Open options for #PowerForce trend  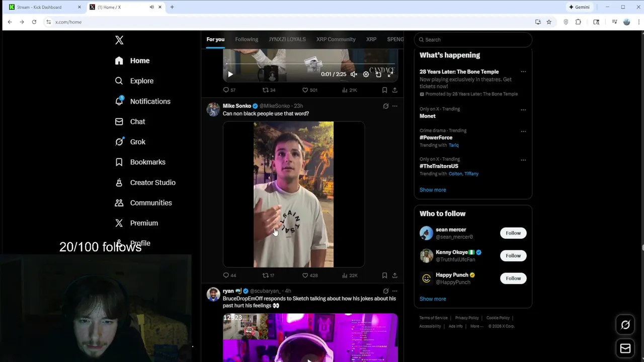[523, 131]
